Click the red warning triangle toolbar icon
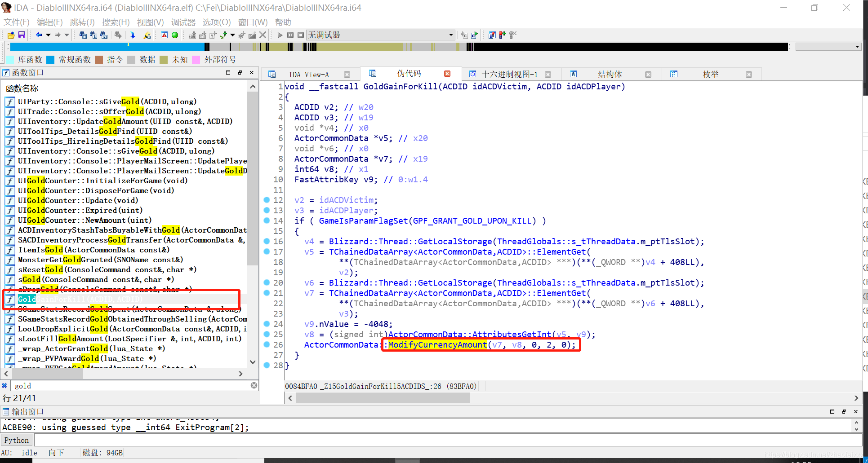Image resolution: width=868 pixels, height=463 pixels. 165,35
